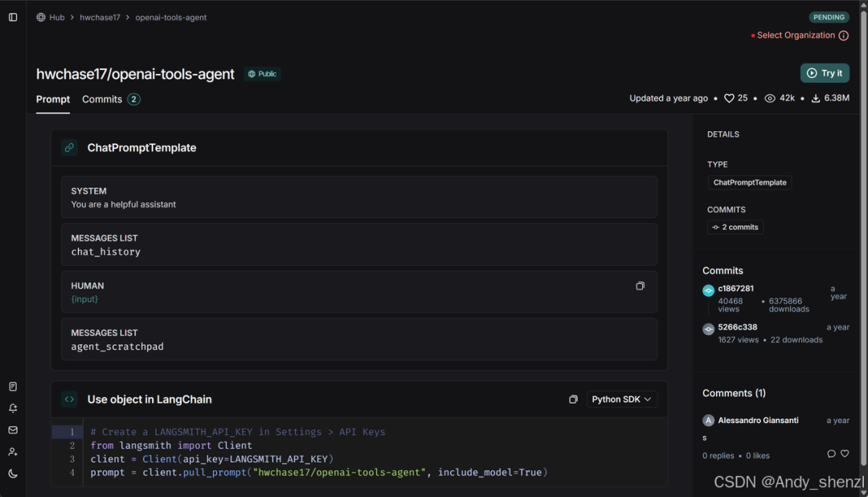Click the PENDING status badge

[x=829, y=17]
